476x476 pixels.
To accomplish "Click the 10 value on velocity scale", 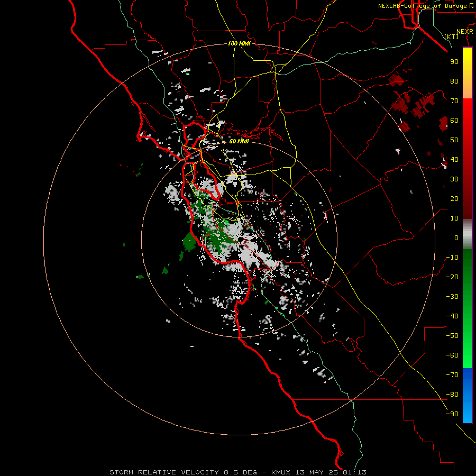I will click(x=454, y=218).
